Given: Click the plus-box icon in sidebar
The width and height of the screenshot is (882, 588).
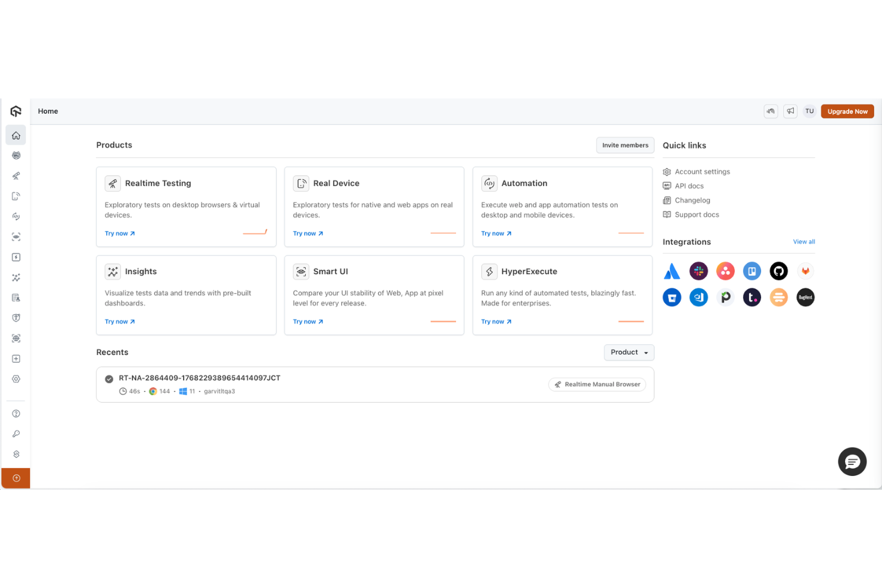Looking at the screenshot, I should pos(16,359).
